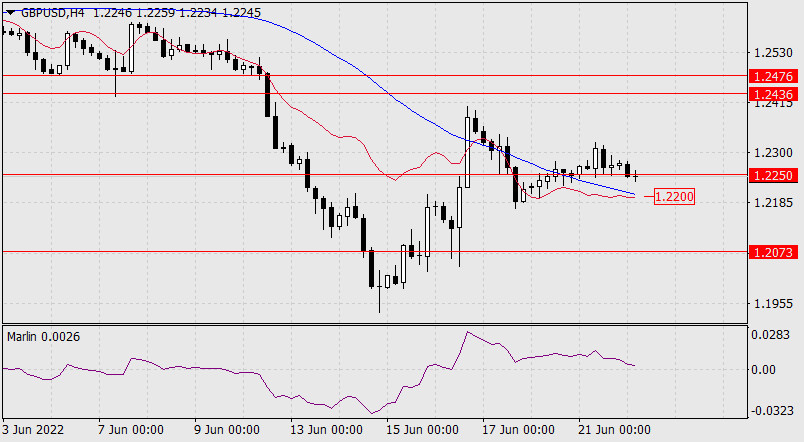Click the OHLC values 1.2246 1.2259 1.2234 1.2245
Screen dimensions: 804x442
tap(177, 13)
